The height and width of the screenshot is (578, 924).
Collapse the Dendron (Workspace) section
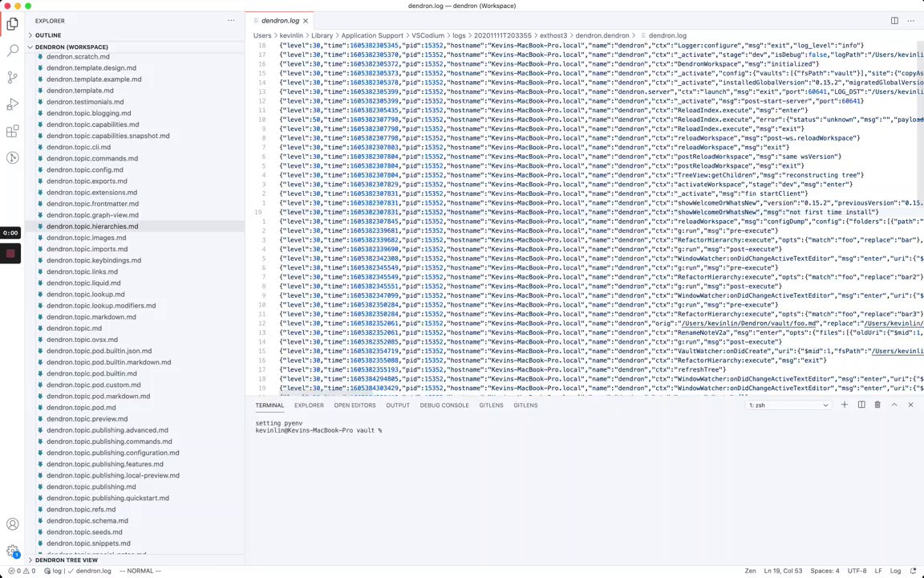click(x=135, y=47)
